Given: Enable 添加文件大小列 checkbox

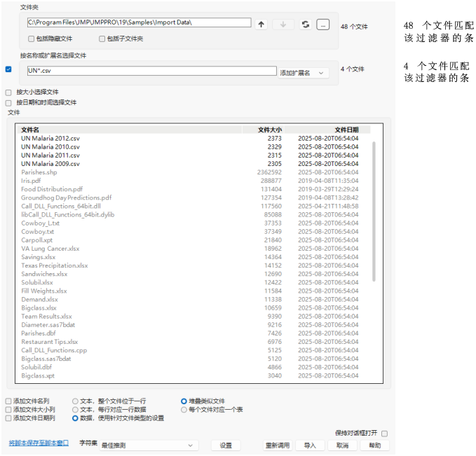Looking at the screenshot, I should pyautogui.click(x=8, y=410).
